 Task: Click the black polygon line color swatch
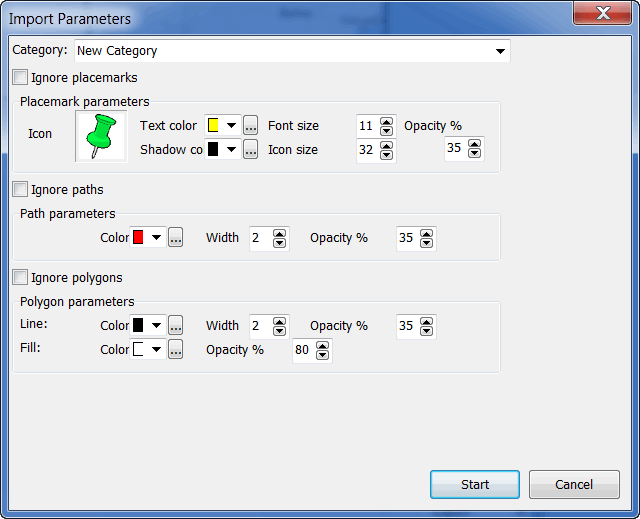click(x=139, y=326)
